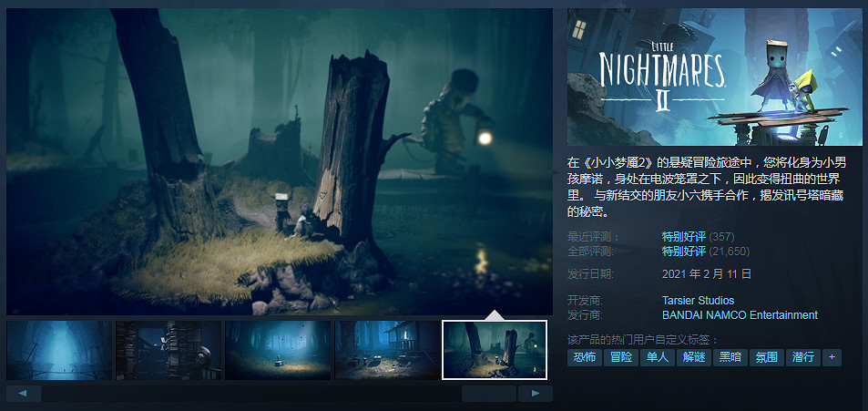Screen dimensions: 868x411
Task: Open the 恐怖 tag
Action: click(585, 357)
